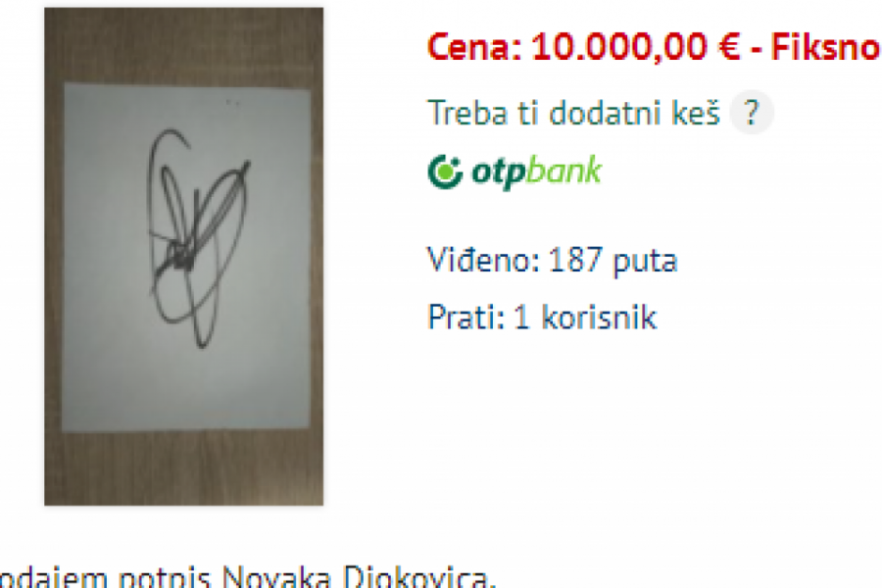This screenshot has height=588, width=882.
Task: Click the '1 korisnik' follower count
Action: [x=585, y=318]
